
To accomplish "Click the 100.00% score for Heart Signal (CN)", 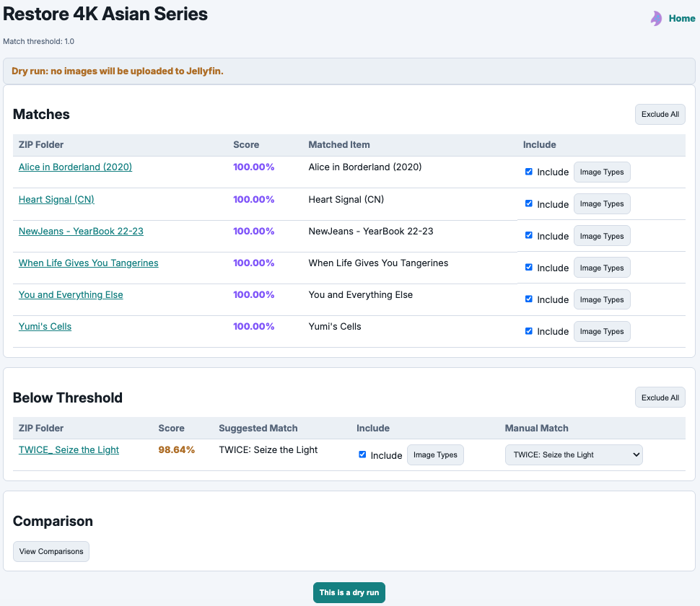I will [x=253, y=199].
